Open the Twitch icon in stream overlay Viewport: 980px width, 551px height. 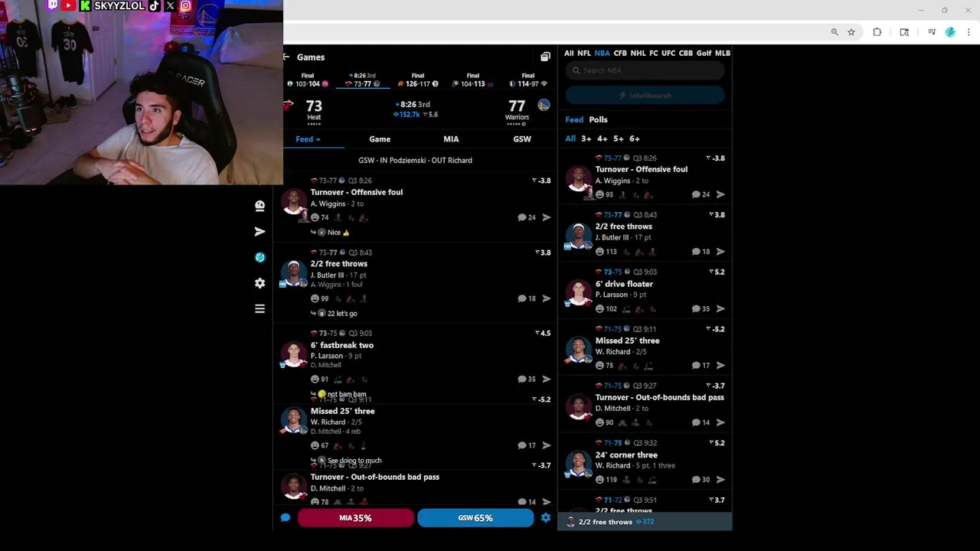[x=53, y=5]
